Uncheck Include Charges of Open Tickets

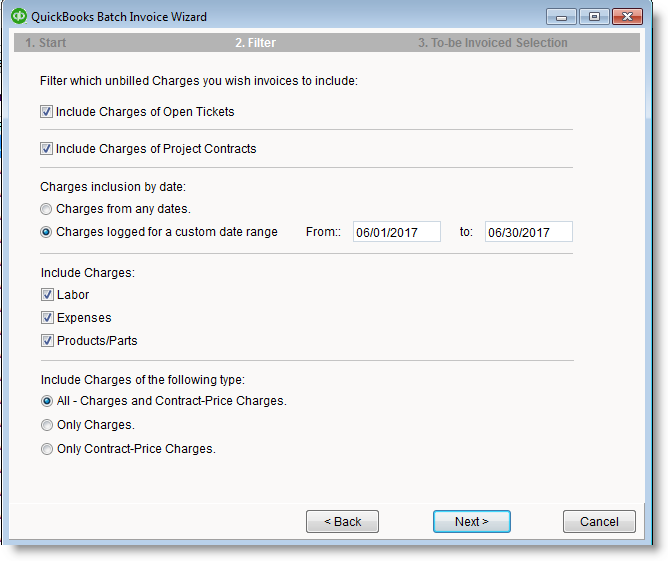47,112
